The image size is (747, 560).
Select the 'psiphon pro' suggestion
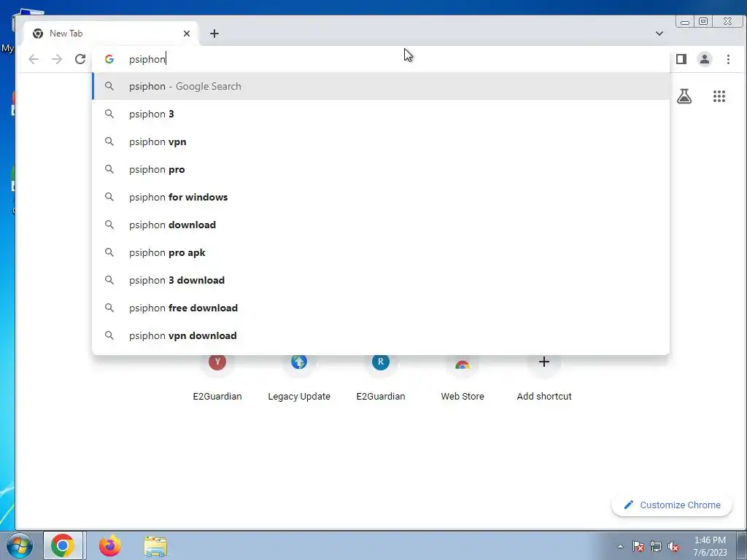point(381,169)
